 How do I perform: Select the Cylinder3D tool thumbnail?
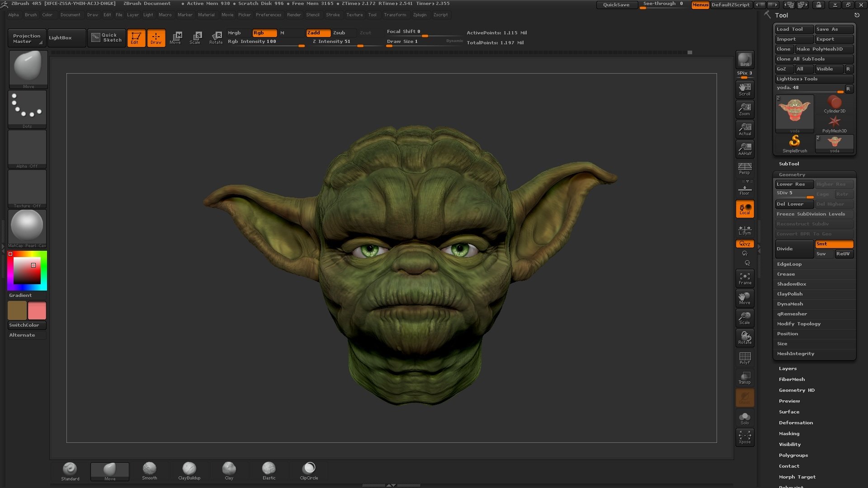(834, 104)
